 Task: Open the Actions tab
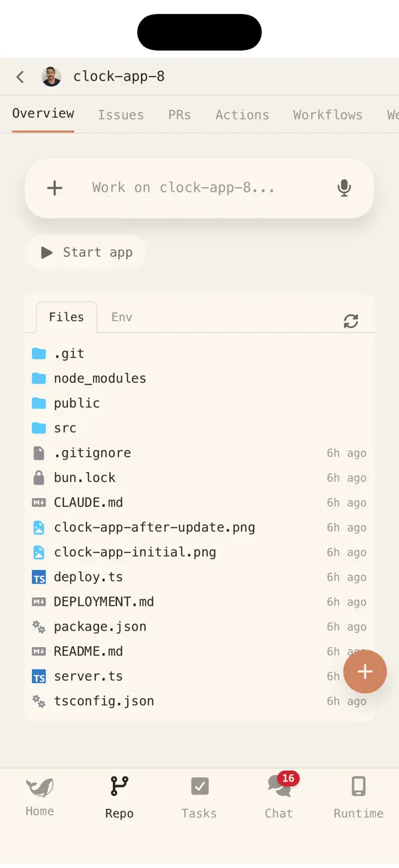tap(242, 114)
